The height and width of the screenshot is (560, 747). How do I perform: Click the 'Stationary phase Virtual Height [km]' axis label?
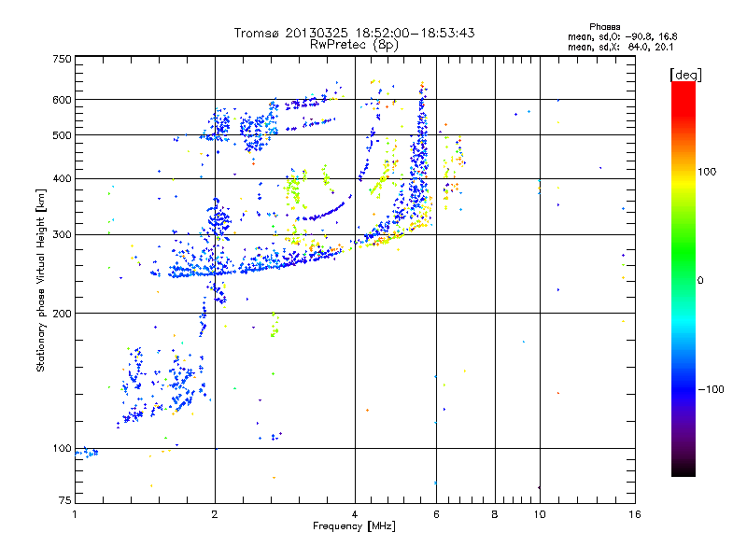point(41,280)
